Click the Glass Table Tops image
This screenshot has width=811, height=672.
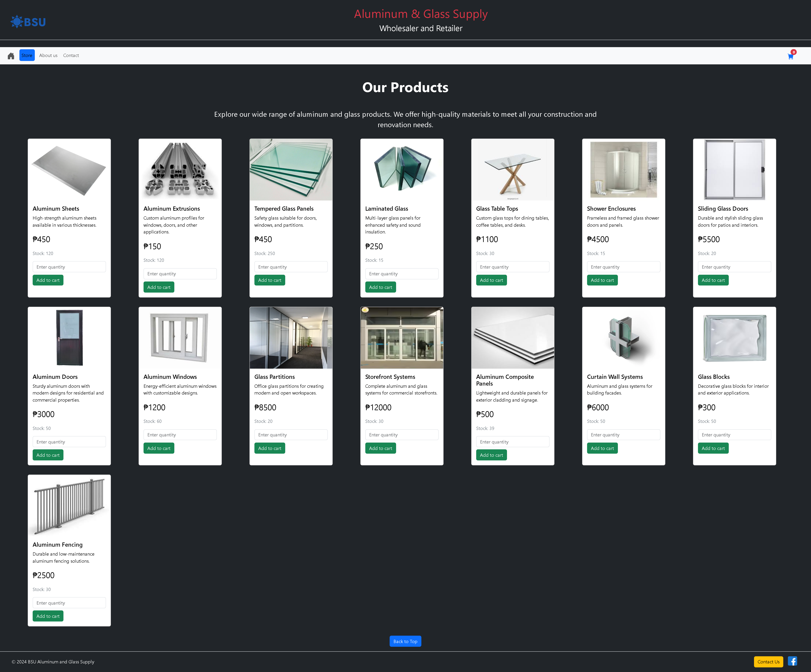coord(513,170)
